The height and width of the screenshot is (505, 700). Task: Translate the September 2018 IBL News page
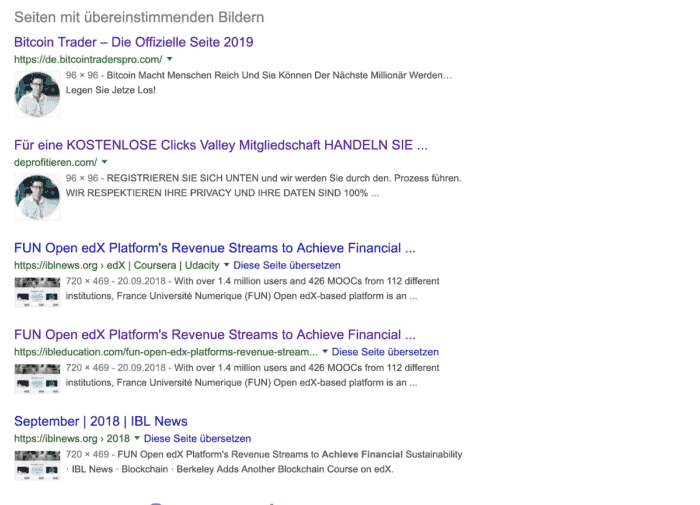(197, 438)
